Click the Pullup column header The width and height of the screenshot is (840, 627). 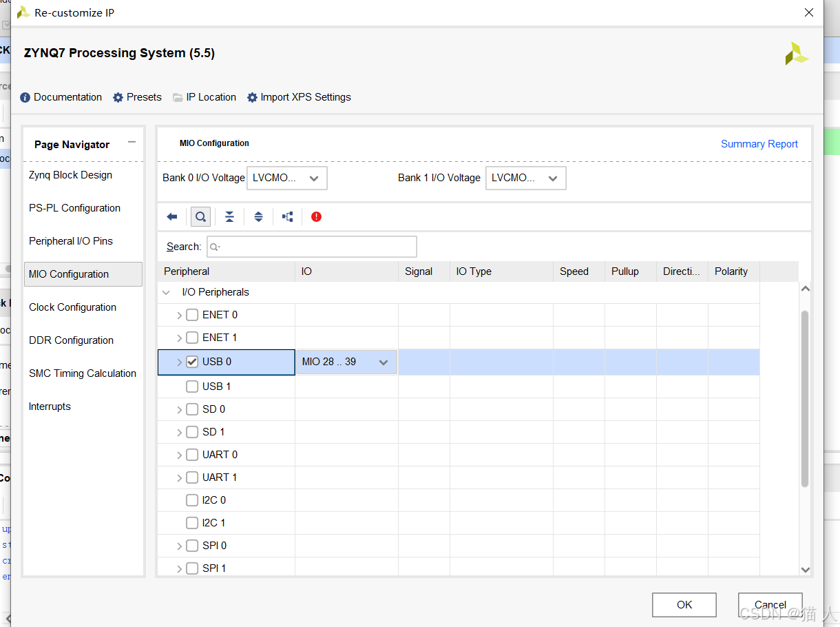click(x=631, y=271)
